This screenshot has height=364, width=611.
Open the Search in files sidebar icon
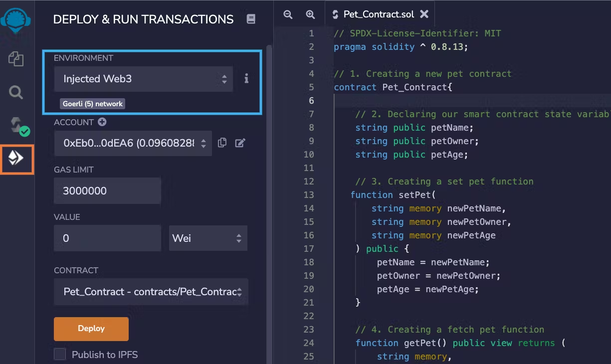[x=16, y=92]
